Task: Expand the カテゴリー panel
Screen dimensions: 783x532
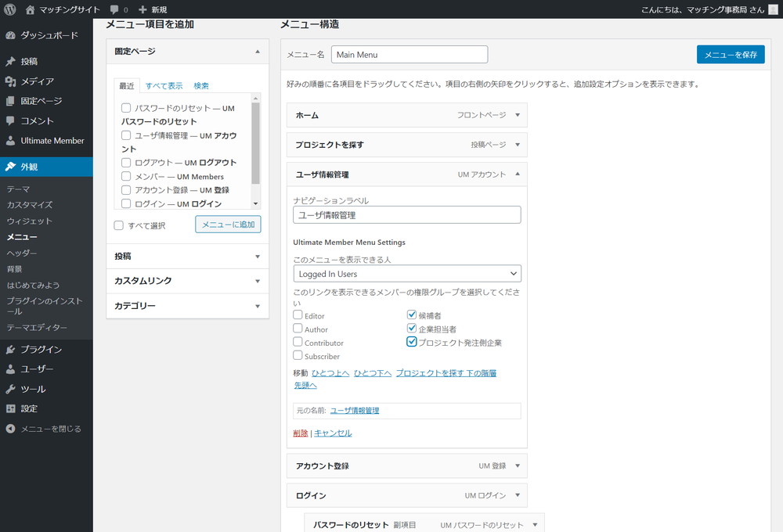Action: point(258,306)
